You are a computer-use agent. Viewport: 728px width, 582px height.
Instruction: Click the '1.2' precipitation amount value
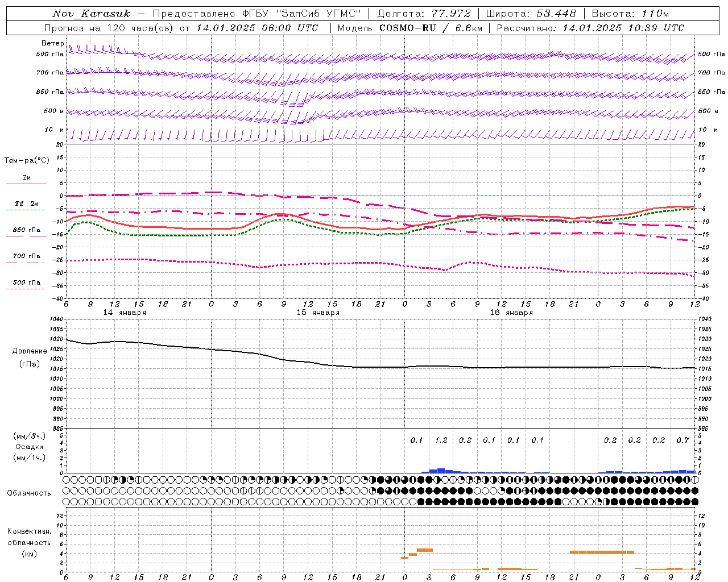441,440
